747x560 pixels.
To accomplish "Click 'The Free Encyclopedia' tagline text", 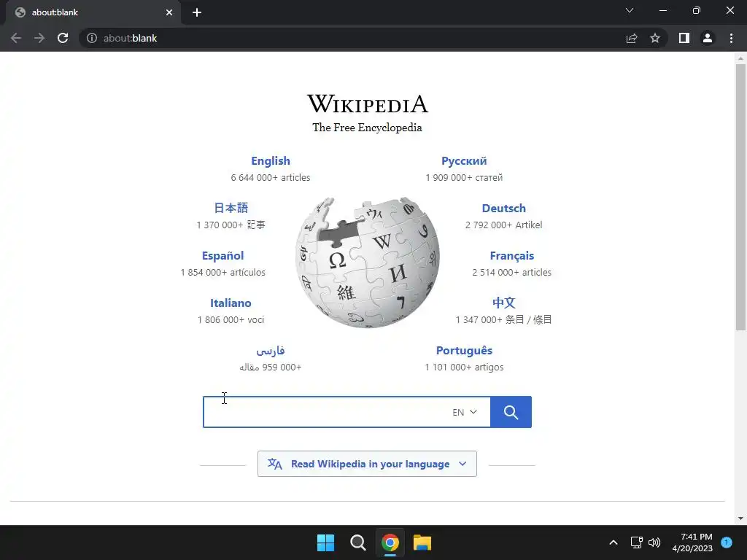I will pyautogui.click(x=368, y=128).
